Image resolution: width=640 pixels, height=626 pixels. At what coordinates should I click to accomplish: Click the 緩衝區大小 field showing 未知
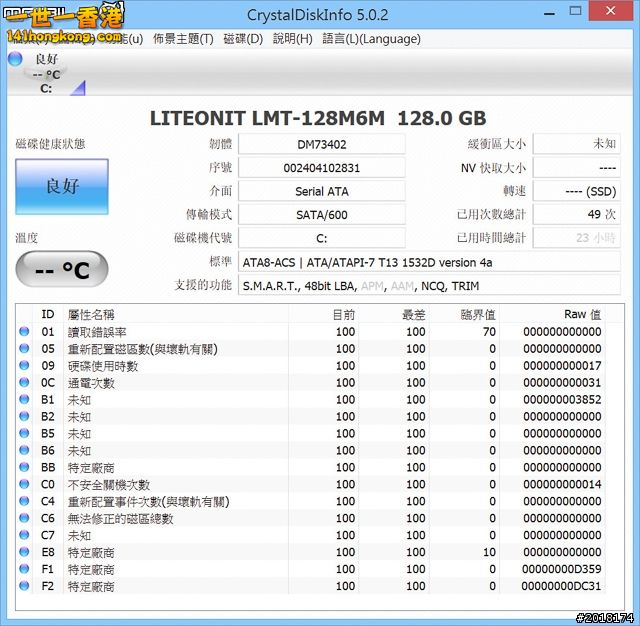(x=577, y=144)
